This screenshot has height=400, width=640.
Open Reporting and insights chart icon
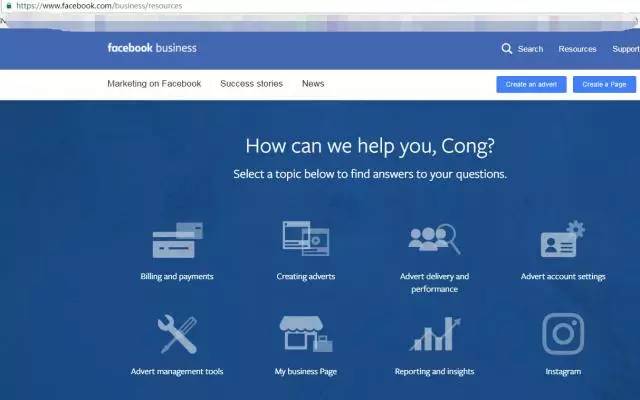[x=435, y=334]
